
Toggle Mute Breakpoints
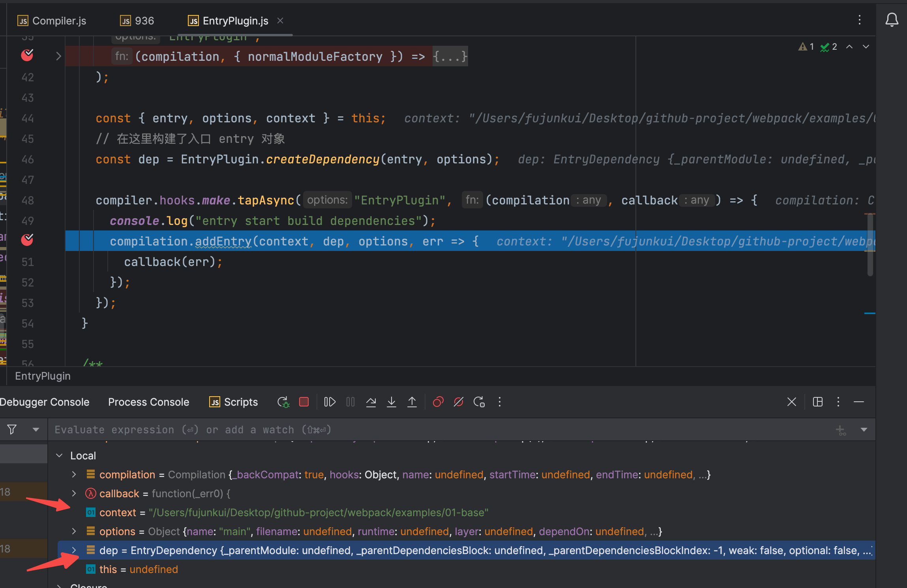click(459, 402)
